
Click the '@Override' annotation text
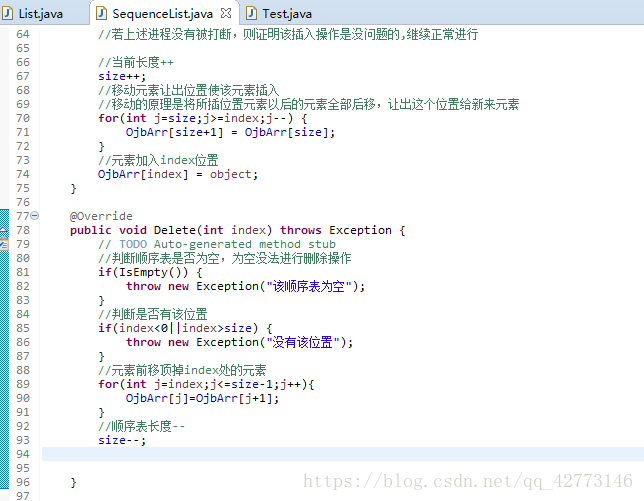click(101, 216)
